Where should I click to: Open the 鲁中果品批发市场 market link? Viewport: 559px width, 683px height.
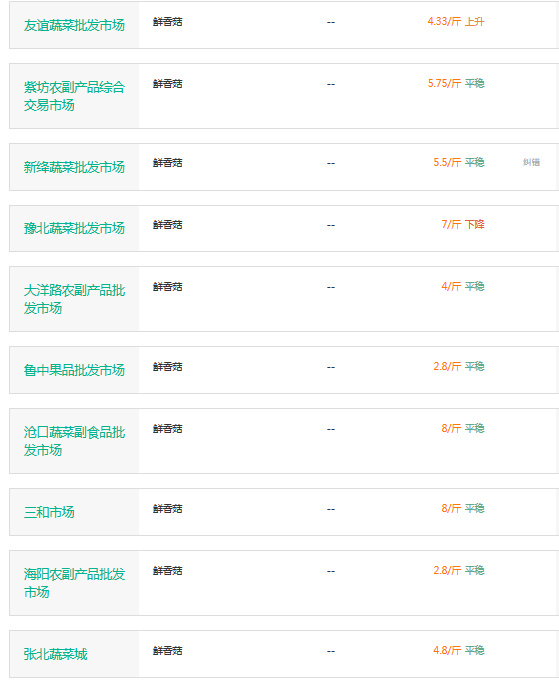[x=74, y=370]
